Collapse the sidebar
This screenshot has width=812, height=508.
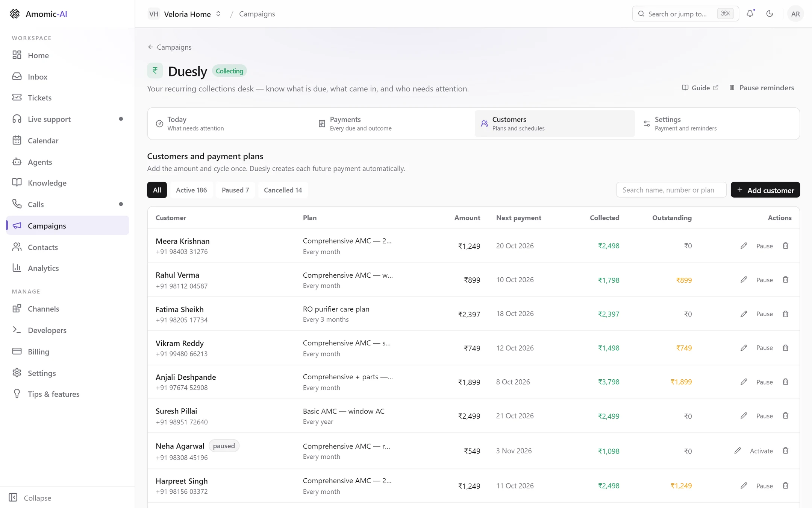[x=30, y=497]
